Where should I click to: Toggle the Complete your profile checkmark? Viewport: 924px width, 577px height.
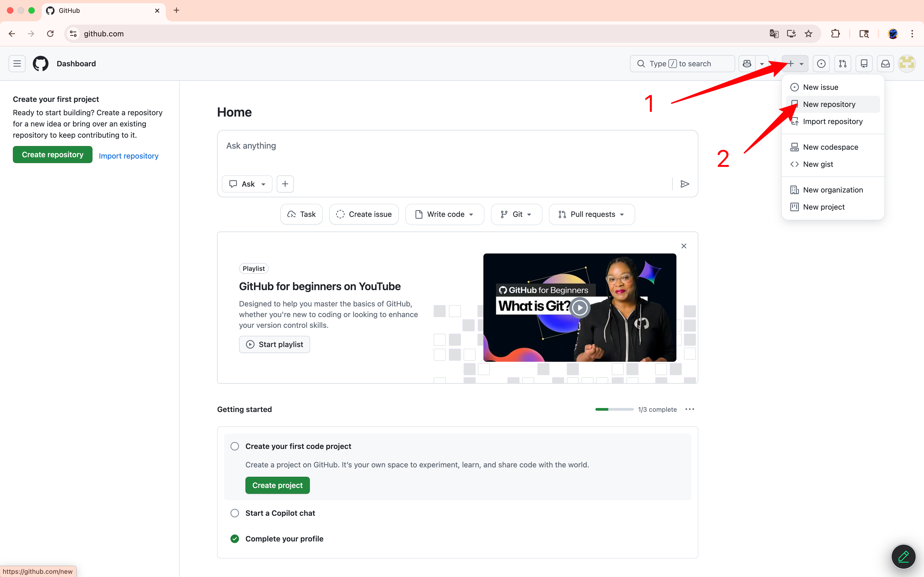click(235, 538)
